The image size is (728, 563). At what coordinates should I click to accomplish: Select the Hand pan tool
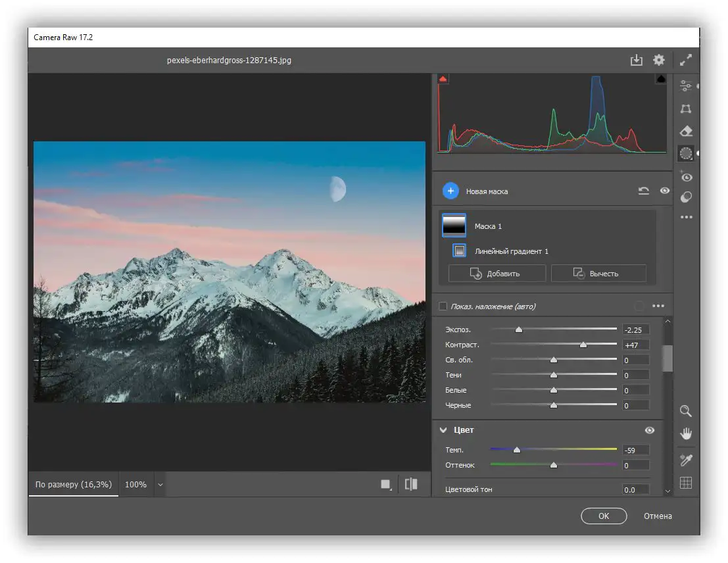tap(686, 433)
